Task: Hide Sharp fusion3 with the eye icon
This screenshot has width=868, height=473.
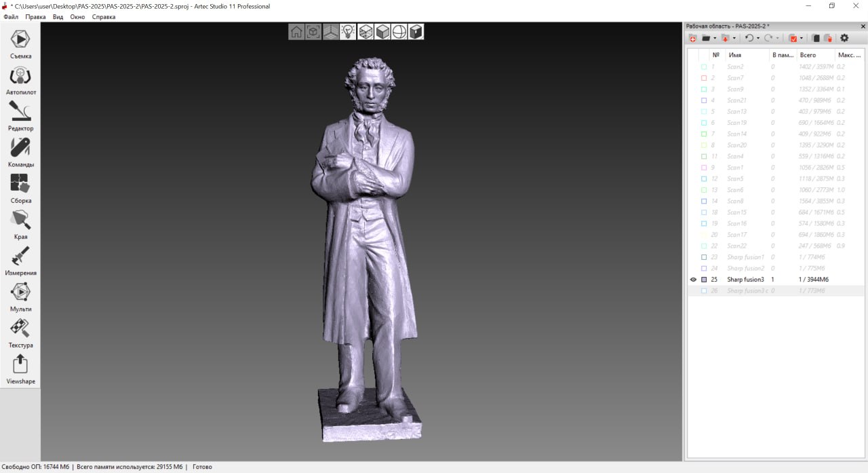Action: (693, 280)
